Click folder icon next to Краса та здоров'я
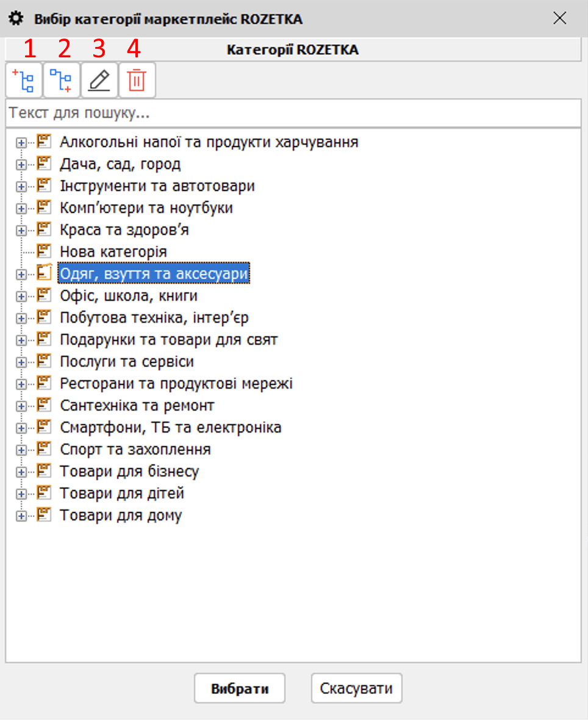 pos(44,229)
